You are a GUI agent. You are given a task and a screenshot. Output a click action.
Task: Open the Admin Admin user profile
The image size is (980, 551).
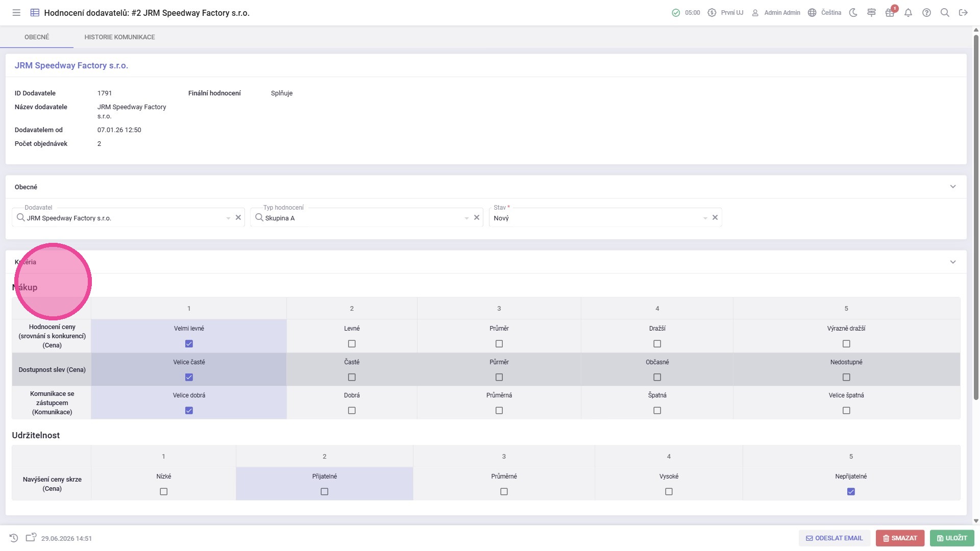pos(776,13)
